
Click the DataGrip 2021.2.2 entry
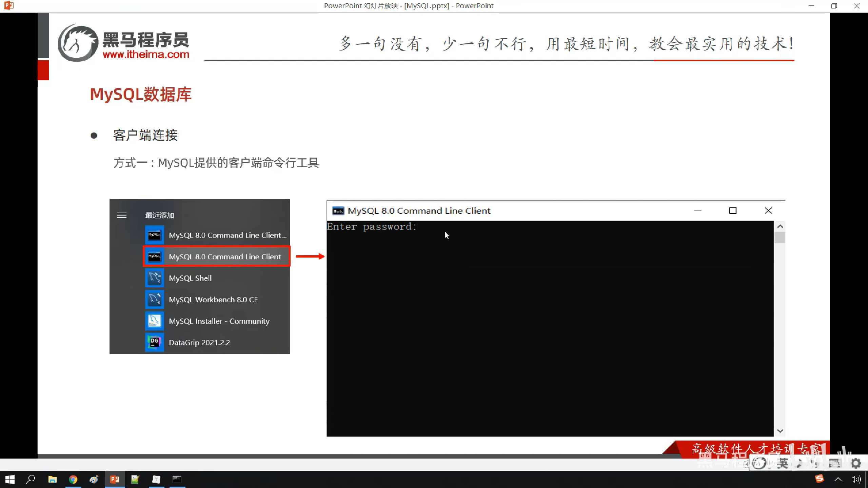click(x=199, y=343)
